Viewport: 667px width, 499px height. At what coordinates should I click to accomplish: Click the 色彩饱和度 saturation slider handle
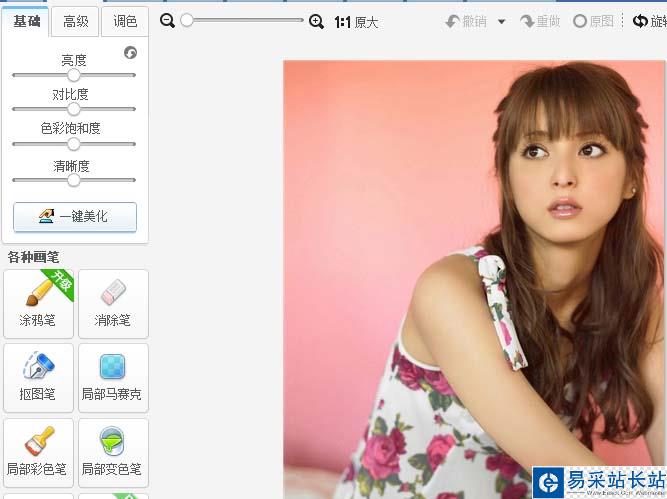tap(74, 144)
